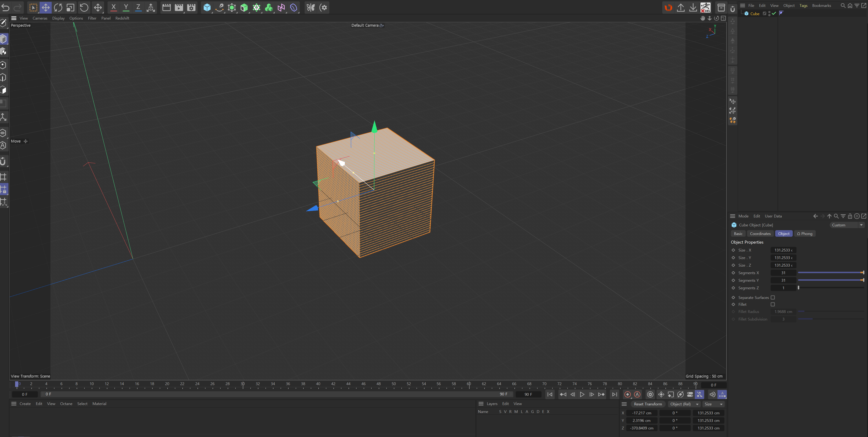The image size is (868, 437).
Task: Click the Undo arrow icon
Action: click(x=6, y=7)
